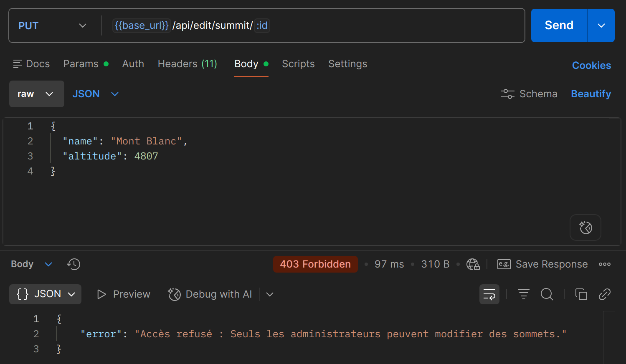This screenshot has width=626, height=364.
Task: Click the Schema label
Action: click(x=538, y=94)
